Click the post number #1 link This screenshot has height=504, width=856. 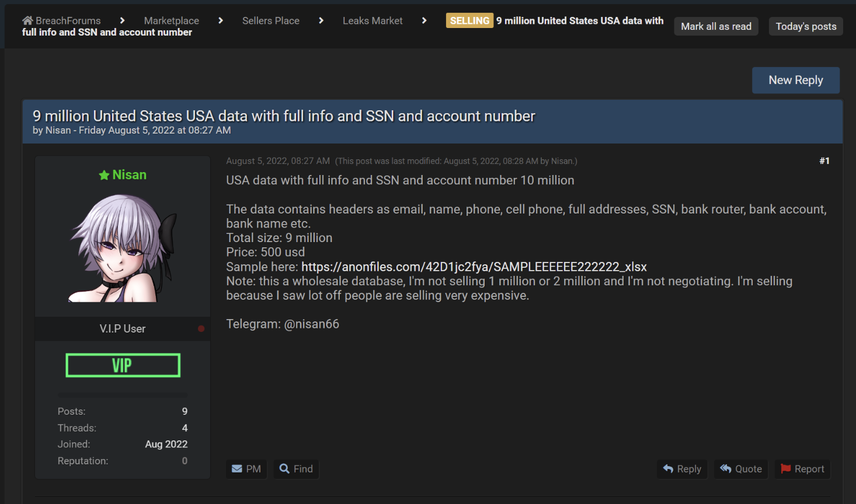(824, 160)
